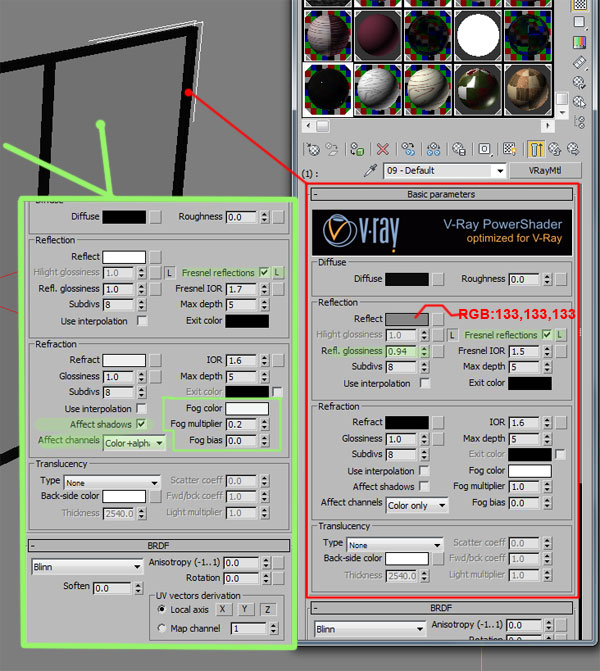Select the maroon sphere material slot
Viewport: 600px width, 671px height.
tap(377, 35)
